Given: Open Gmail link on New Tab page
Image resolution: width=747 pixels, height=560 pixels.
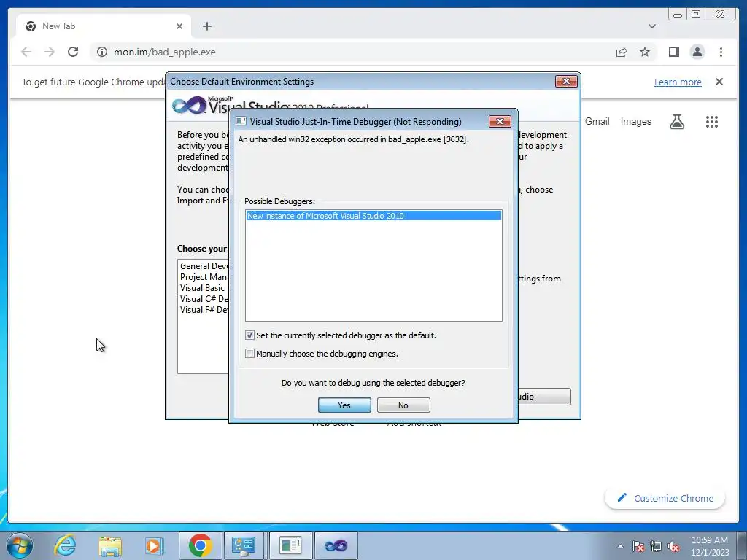Looking at the screenshot, I should [x=597, y=122].
